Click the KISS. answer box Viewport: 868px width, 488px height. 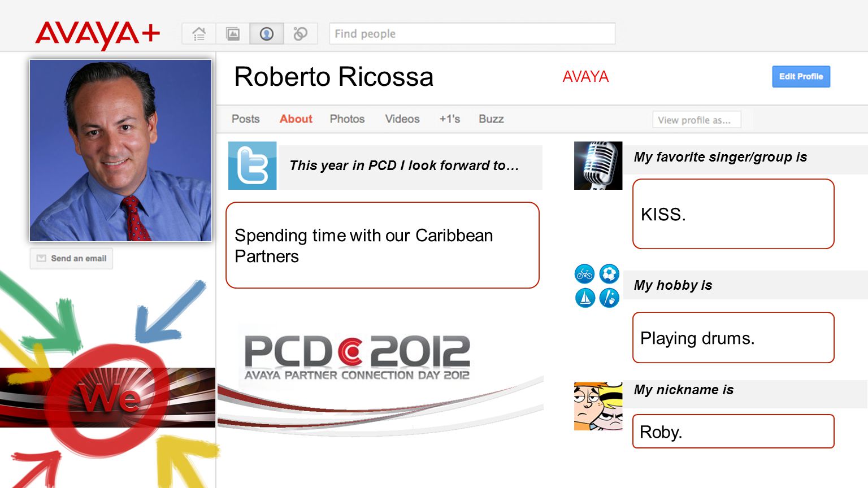(x=734, y=214)
